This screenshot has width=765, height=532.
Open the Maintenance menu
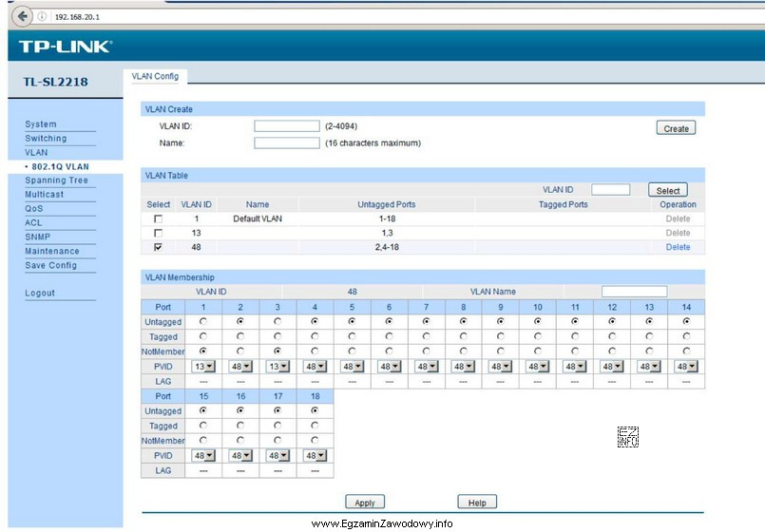(52, 251)
